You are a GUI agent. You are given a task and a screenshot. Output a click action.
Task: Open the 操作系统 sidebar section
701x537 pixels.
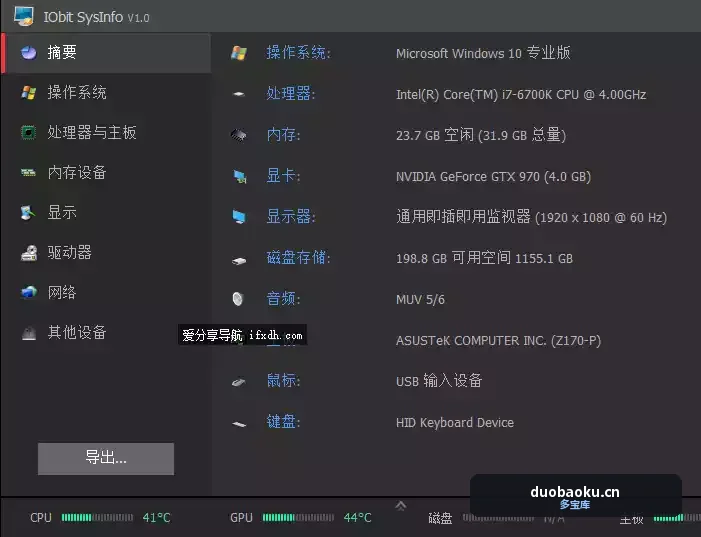106,93
